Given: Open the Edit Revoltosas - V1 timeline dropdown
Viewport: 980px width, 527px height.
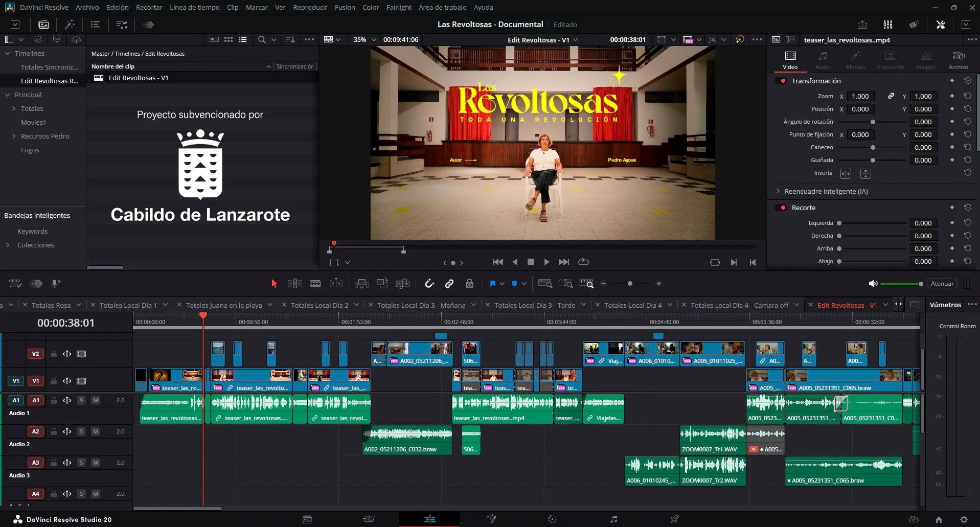Looking at the screenshot, I should (576, 39).
